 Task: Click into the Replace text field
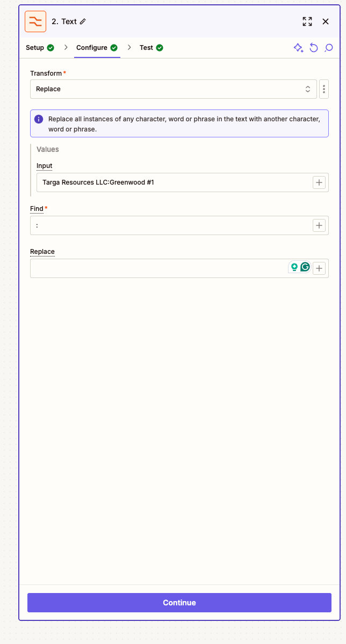tap(160, 268)
